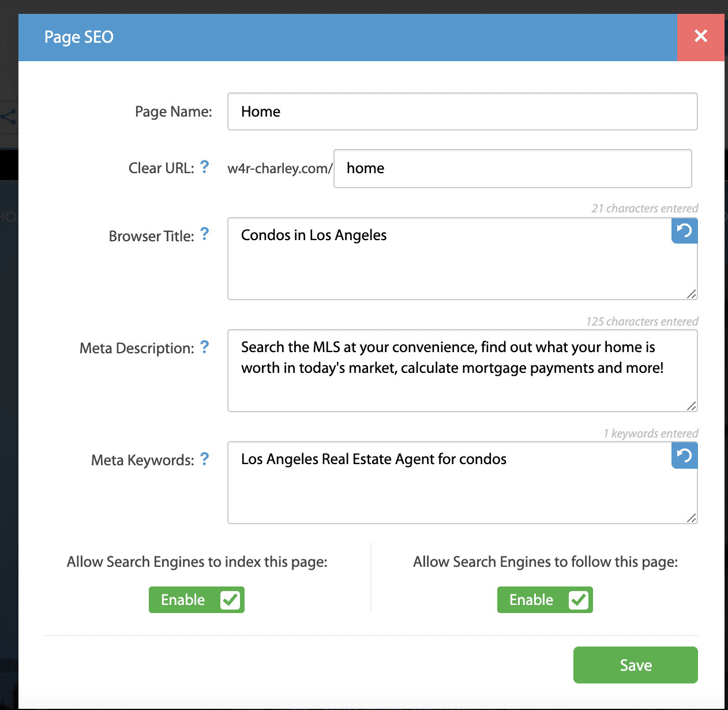
Task: Click the revert icon on the Browser Title field
Action: [x=684, y=231]
